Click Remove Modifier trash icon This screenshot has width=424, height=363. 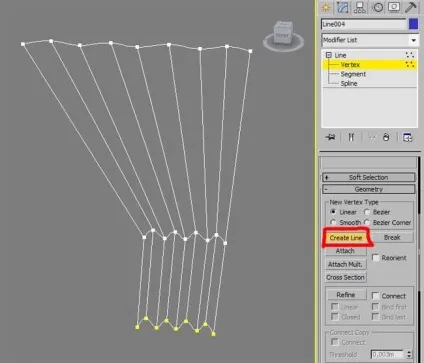[386, 137]
